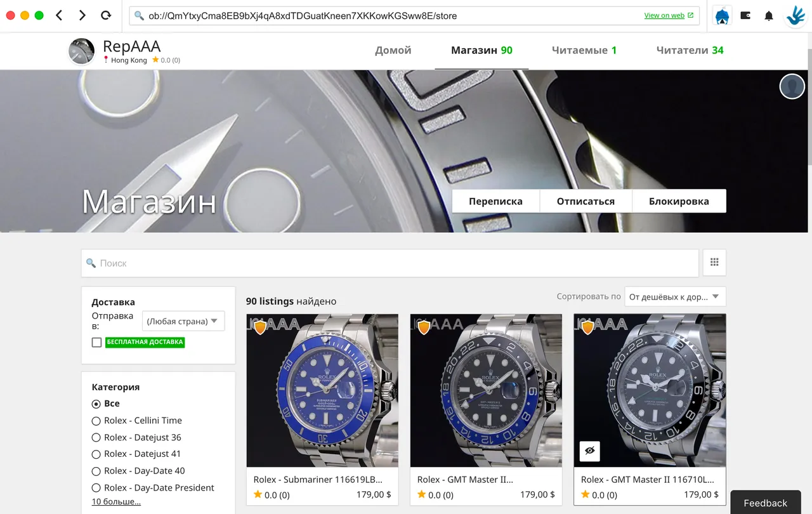The width and height of the screenshot is (812, 514).
Task: Select Rolex - Day-Date President category
Action: pyautogui.click(x=96, y=488)
